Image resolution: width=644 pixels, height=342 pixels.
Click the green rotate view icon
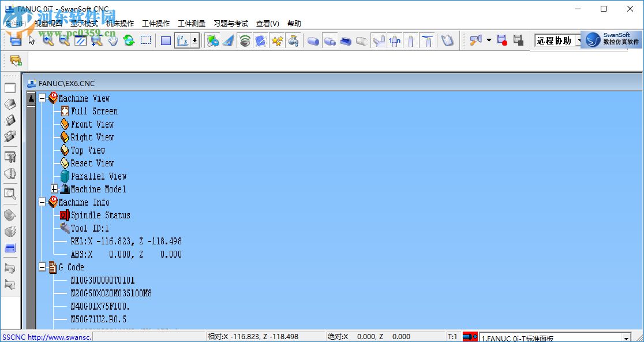pos(129,40)
